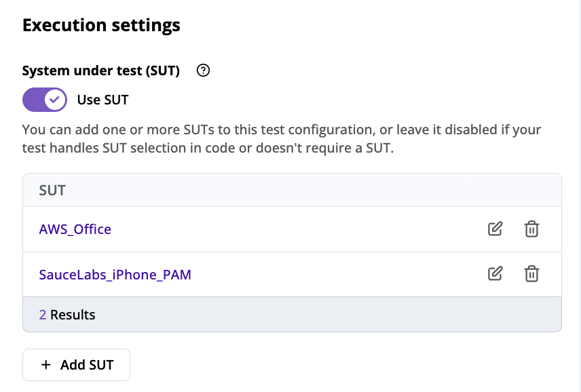The height and width of the screenshot is (392, 581).
Task: Open the SauceLabs_iPhone_PAM SUT link
Action: pos(115,273)
